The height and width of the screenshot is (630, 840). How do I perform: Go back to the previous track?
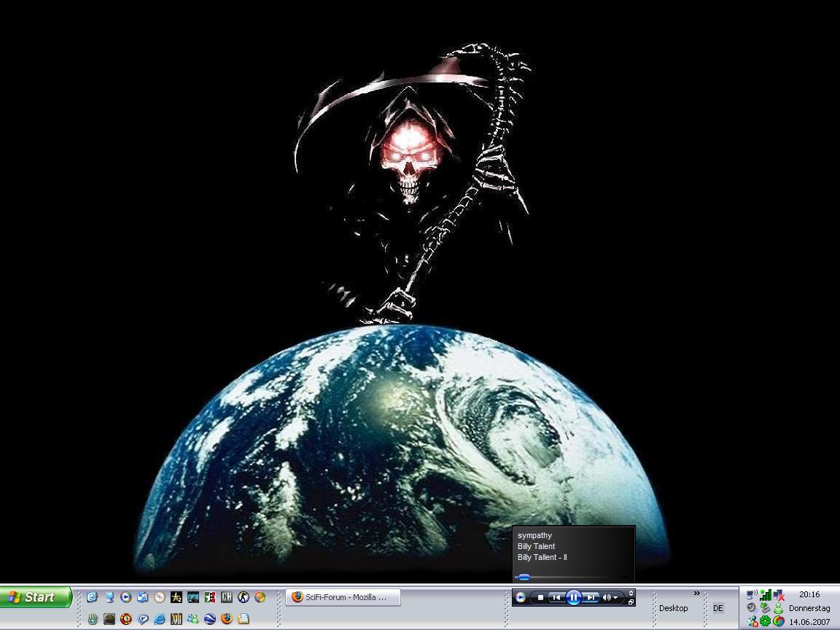click(x=556, y=597)
